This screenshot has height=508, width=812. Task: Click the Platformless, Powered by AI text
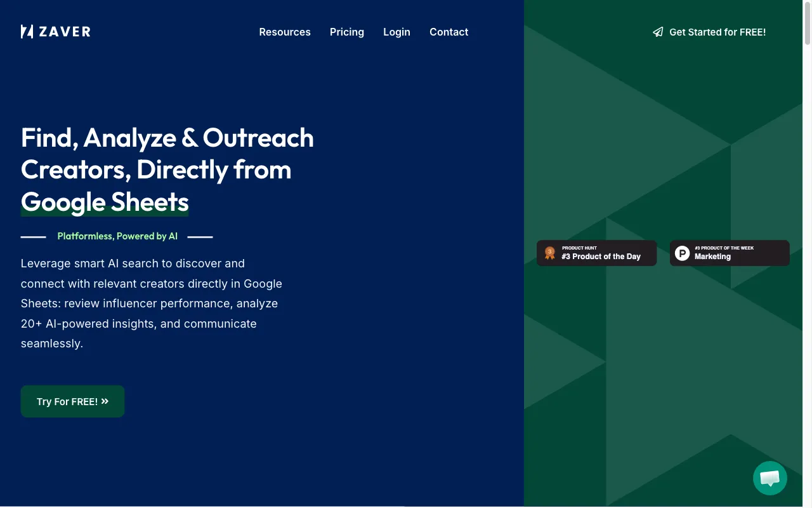point(117,236)
